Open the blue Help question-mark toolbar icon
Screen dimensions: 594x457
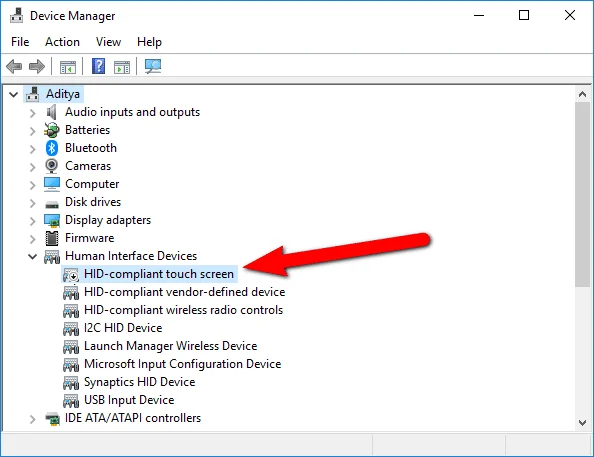(x=98, y=66)
